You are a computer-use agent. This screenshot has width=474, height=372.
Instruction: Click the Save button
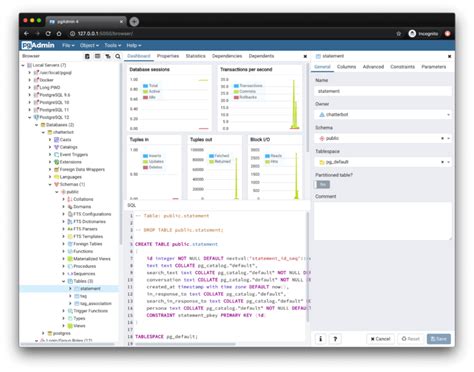coord(439,339)
